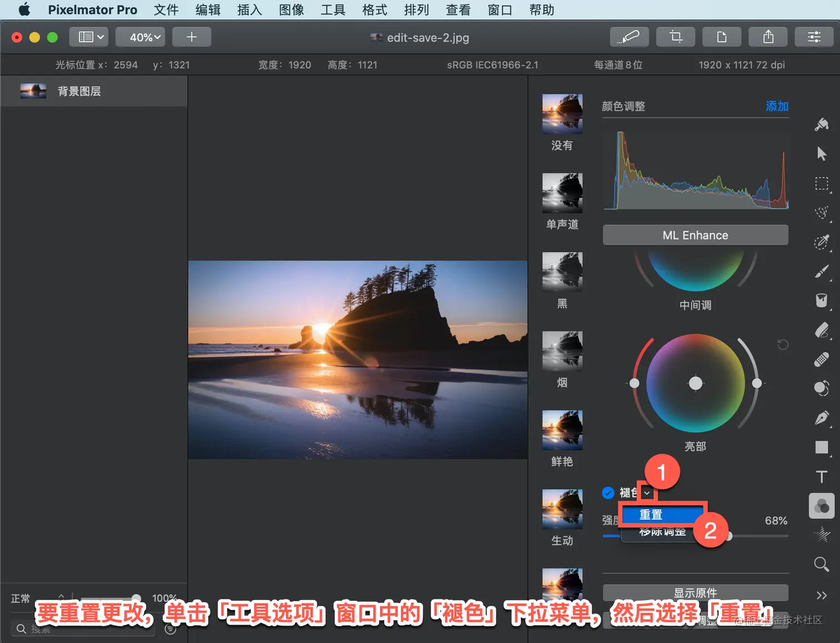Viewport: 840px width, 643px height.
Task: Select the Erase tool
Action: tap(822, 330)
